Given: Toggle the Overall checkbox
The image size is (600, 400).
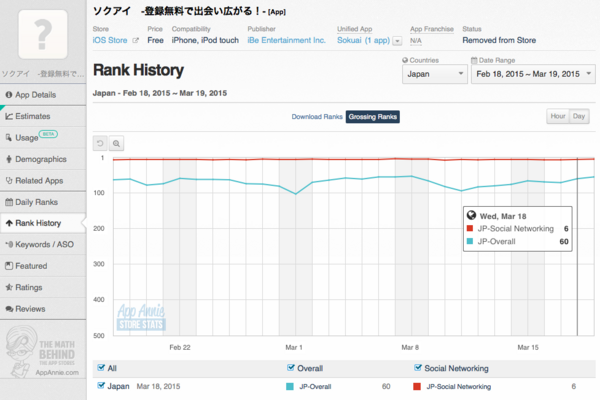Looking at the screenshot, I should [x=291, y=368].
